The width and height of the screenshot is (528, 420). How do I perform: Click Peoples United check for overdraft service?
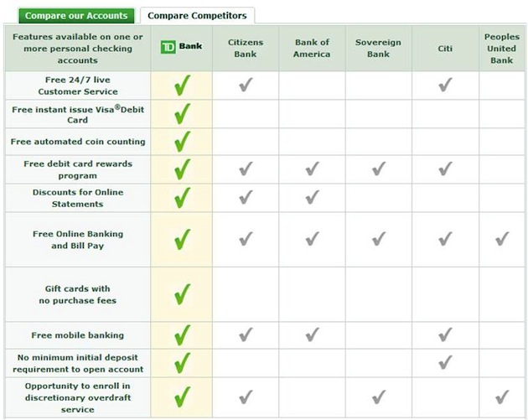coord(502,397)
